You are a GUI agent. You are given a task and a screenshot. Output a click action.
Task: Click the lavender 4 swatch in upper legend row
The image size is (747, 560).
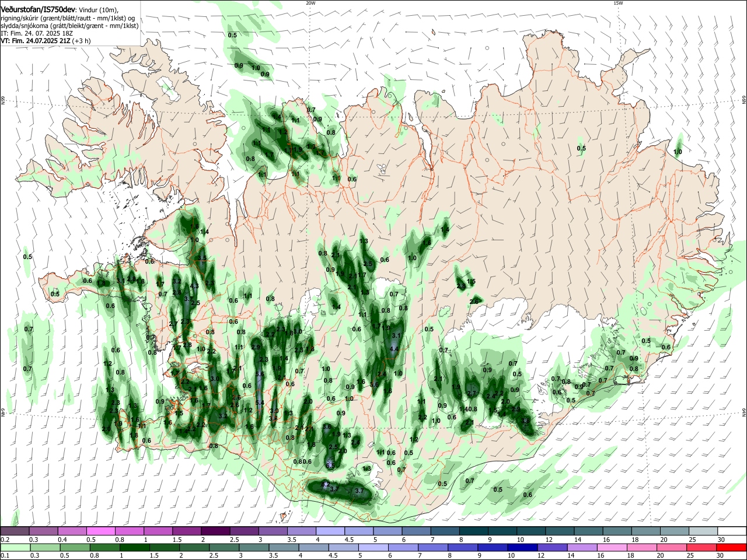(x=329, y=531)
